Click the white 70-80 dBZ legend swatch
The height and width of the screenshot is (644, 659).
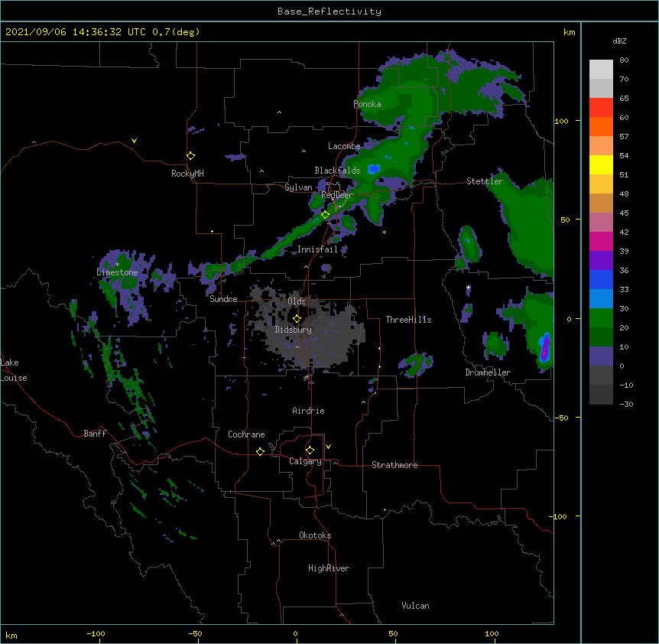(601, 69)
